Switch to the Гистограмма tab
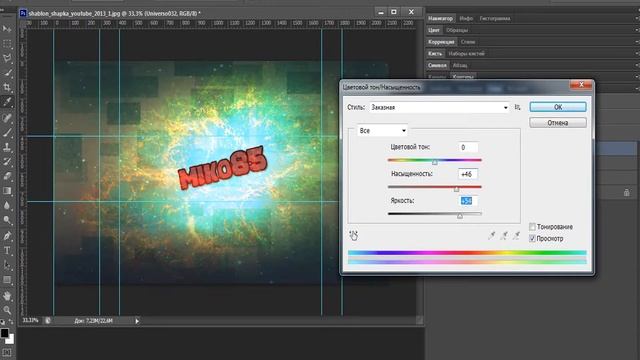Viewport: 640px width, 360px height. tap(495, 18)
